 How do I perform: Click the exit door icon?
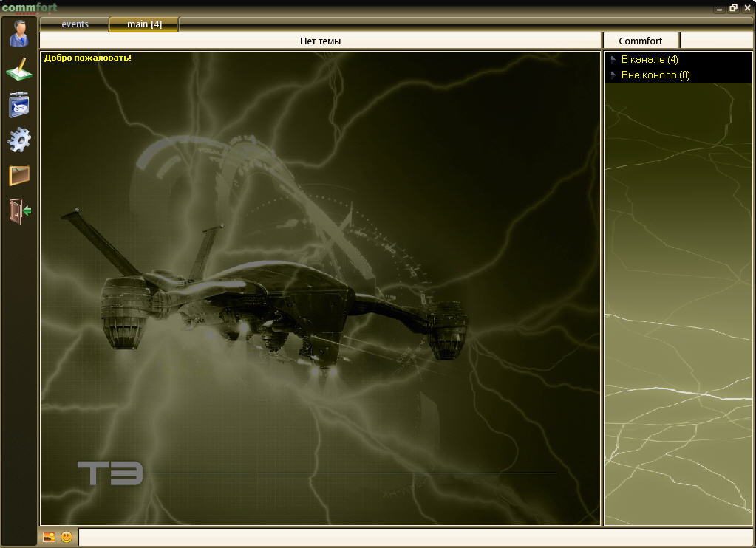[x=20, y=210]
